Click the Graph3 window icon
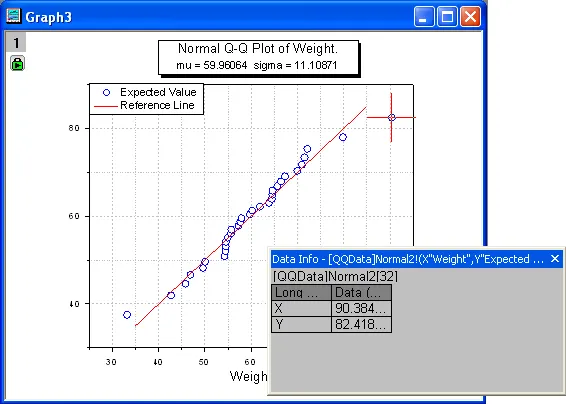 coord(14,16)
